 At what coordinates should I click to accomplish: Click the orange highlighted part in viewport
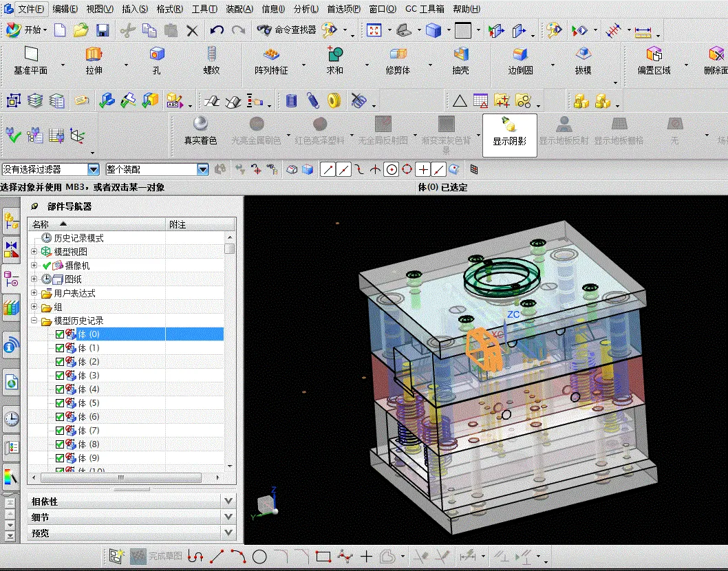pyautogui.click(x=484, y=349)
